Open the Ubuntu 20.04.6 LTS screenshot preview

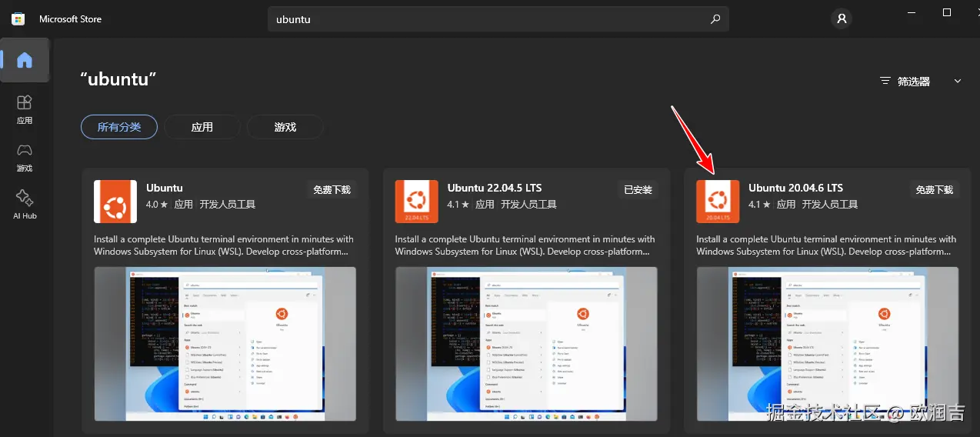(x=828, y=344)
